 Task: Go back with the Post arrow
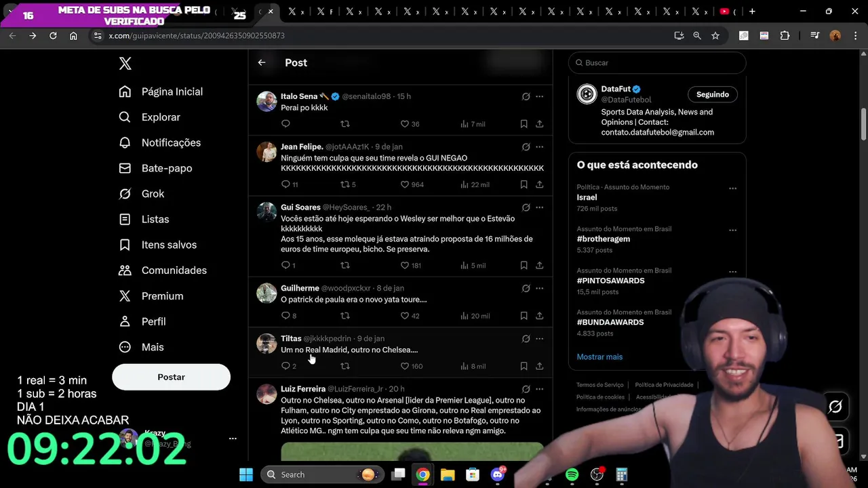262,62
